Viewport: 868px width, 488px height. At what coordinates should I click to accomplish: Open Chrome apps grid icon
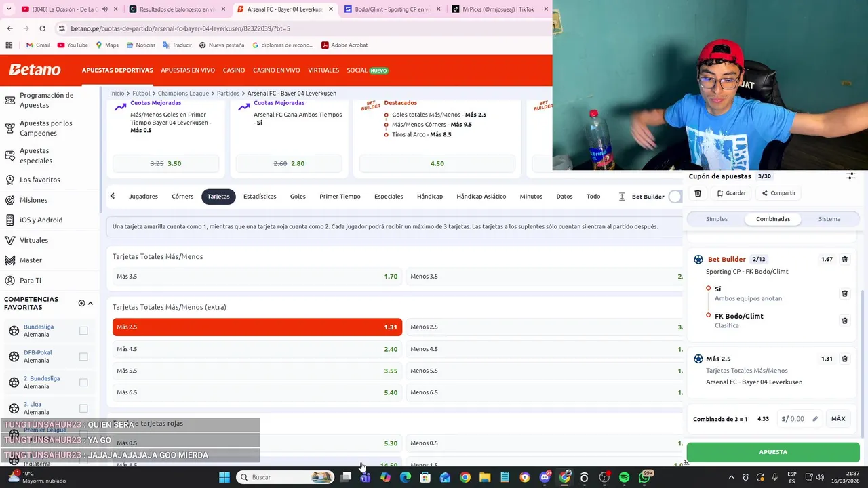pyautogui.click(x=9, y=45)
